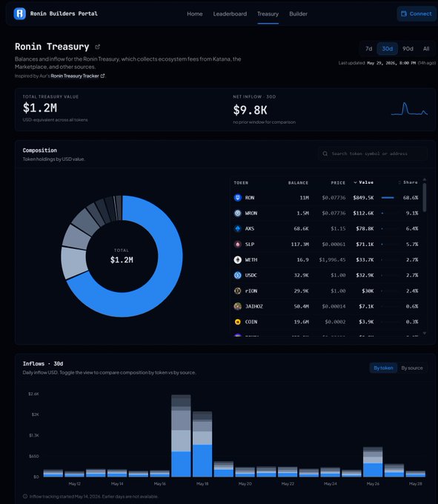Viewport: 438px width, 504px height.
Task: Click the WRON token icon
Action: point(237,213)
